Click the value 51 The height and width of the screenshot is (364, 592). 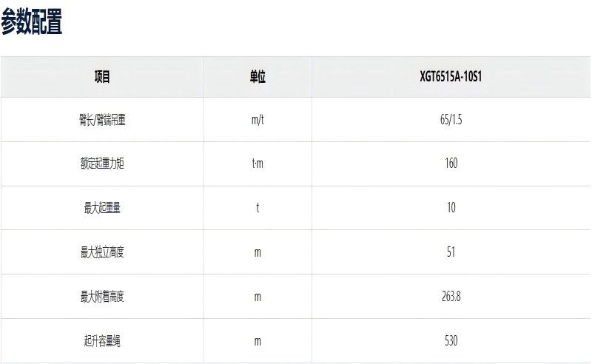[x=451, y=252]
